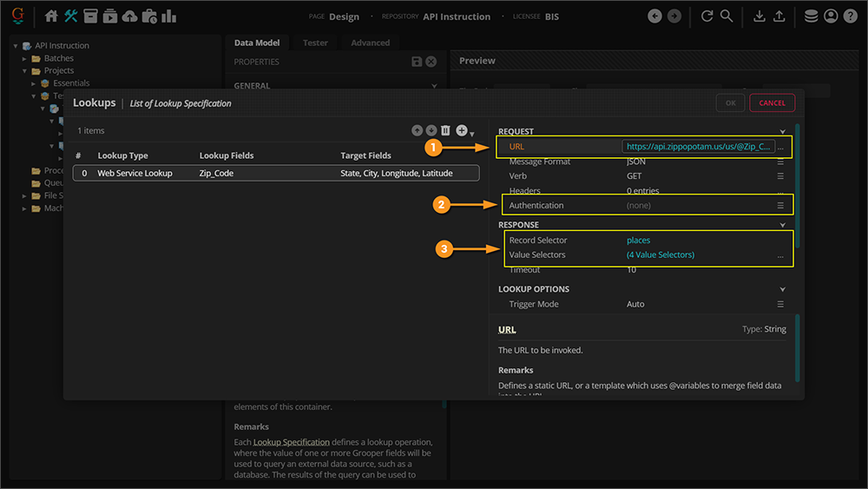Switch to the Advanced tab

pos(370,43)
